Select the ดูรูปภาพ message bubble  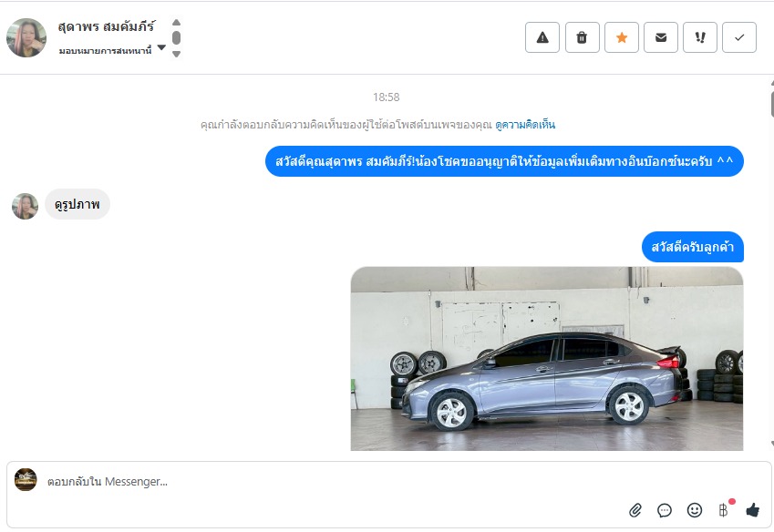click(x=77, y=204)
